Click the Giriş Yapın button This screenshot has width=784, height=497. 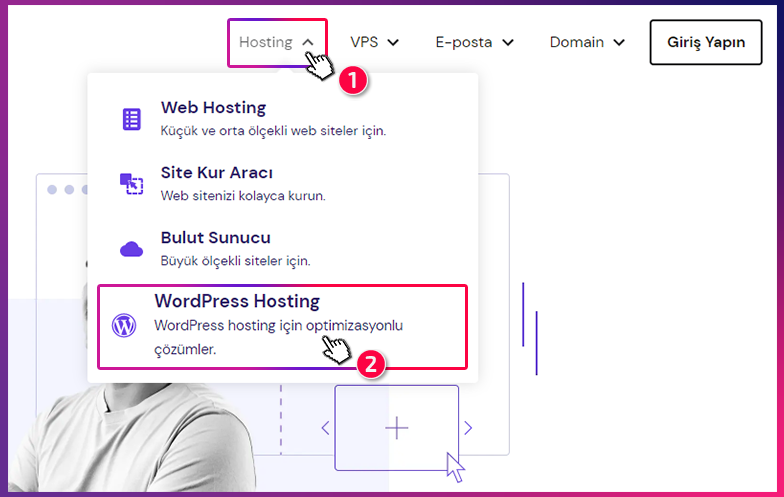(706, 42)
